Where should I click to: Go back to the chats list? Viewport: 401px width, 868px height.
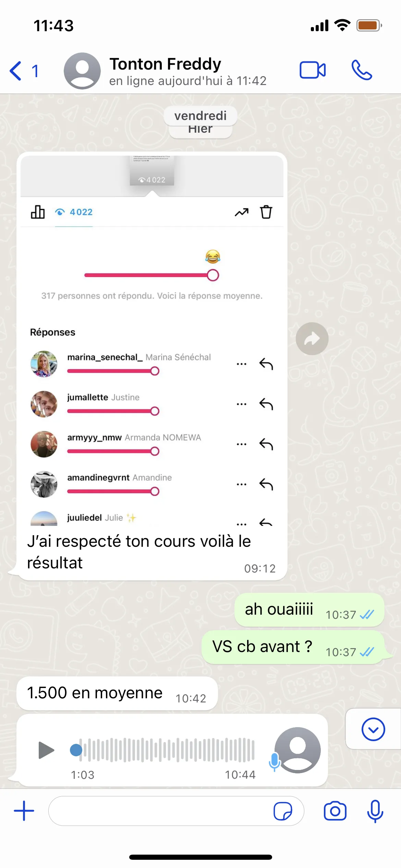coord(24,71)
